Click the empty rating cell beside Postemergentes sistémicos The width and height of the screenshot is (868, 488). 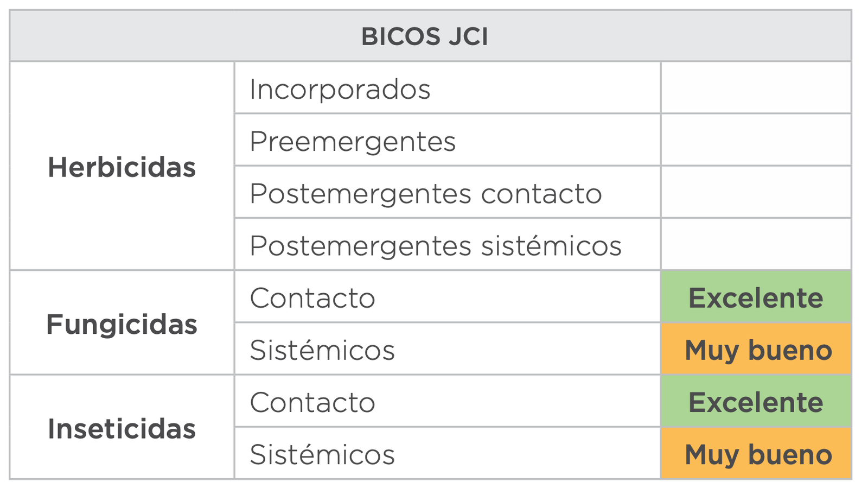pos(756,244)
